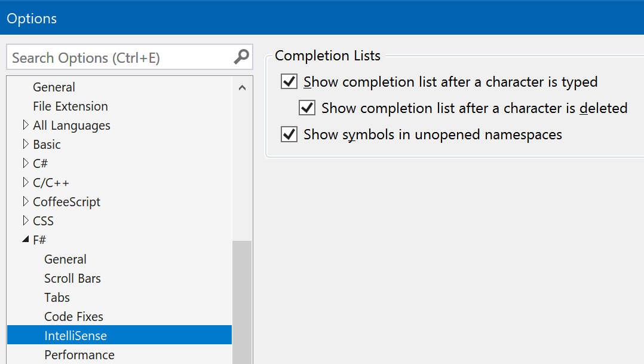This screenshot has width=644, height=364.
Task: Toggle Show completion list after character deleted
Action: [x=307, y=108]
